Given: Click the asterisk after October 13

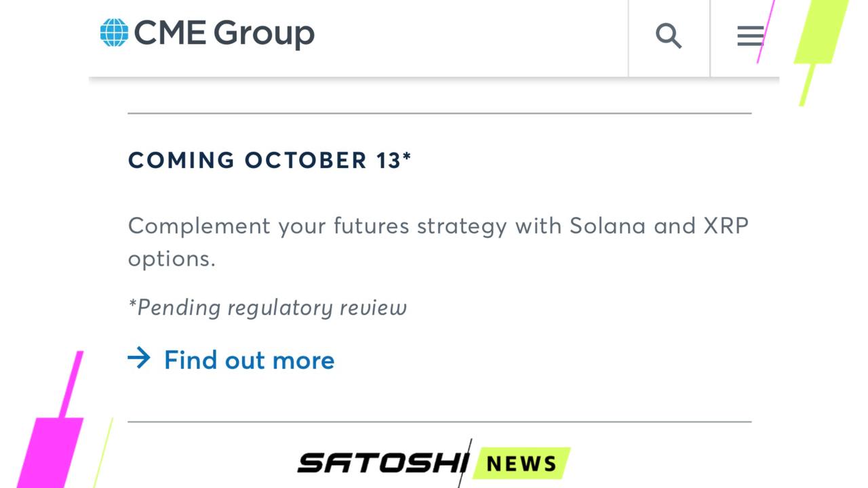Looking at the screenshot, I should (x=407, y=155).
